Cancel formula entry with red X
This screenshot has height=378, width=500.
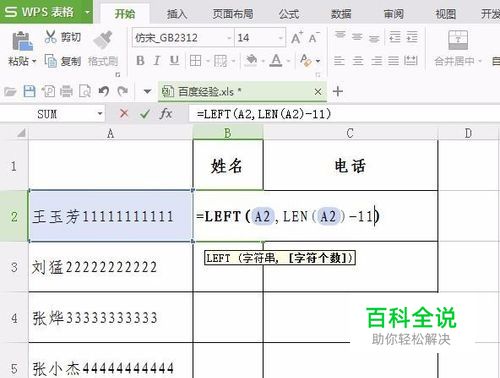click(124, 114)
